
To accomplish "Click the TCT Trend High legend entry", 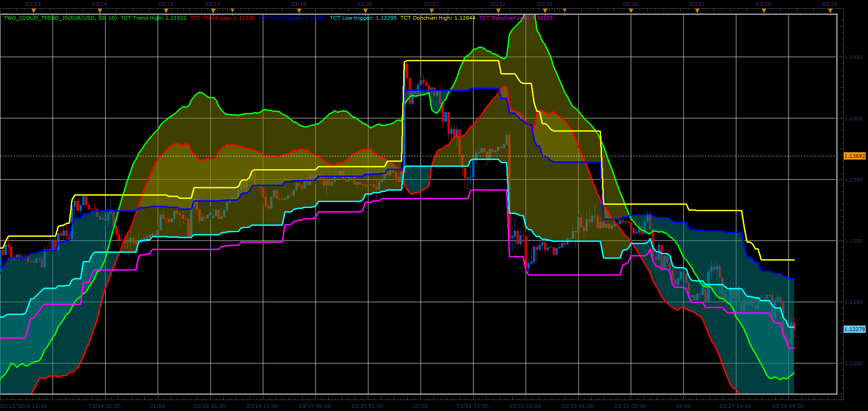I will click(154, 18).
